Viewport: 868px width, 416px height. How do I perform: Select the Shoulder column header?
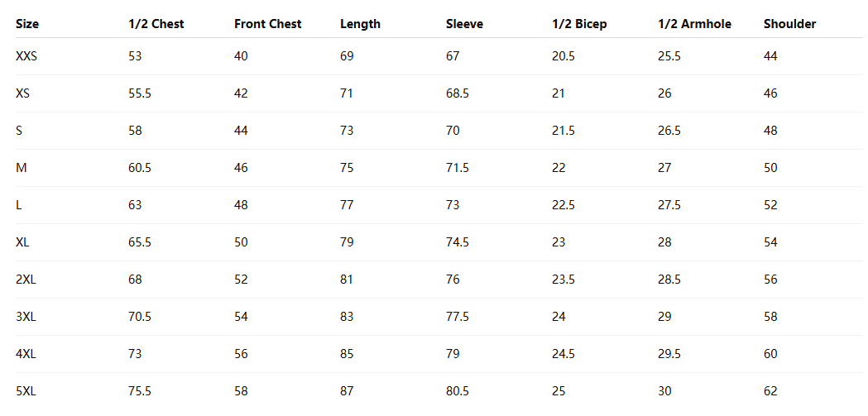tap(790, 24)
